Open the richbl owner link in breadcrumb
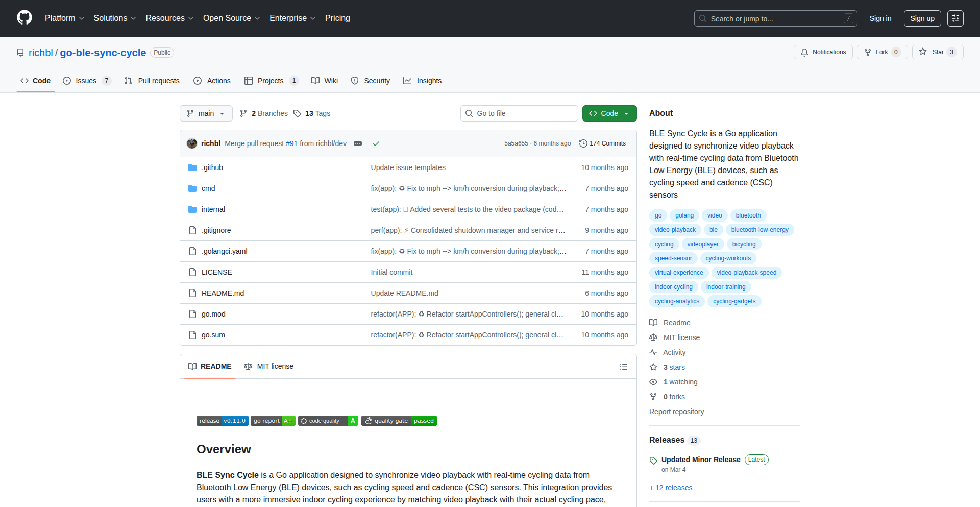This screenshot has height=507, width=980. [41, 53]
